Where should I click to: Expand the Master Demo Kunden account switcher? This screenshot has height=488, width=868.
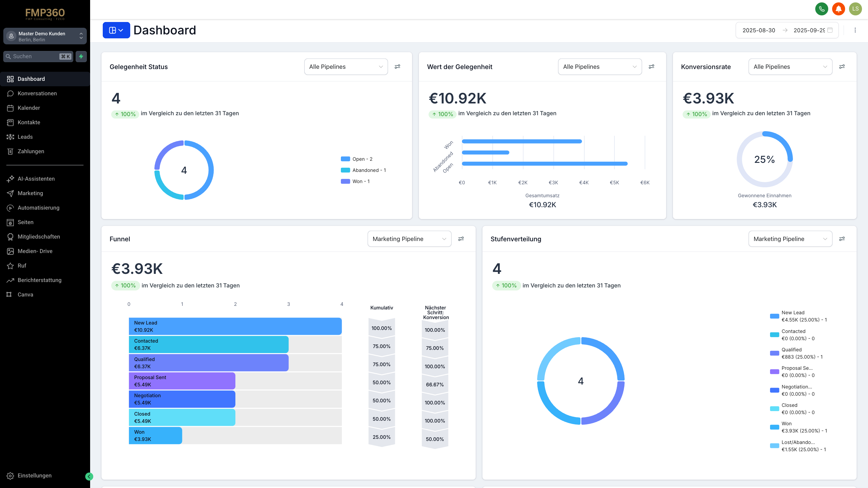point(45,36)
